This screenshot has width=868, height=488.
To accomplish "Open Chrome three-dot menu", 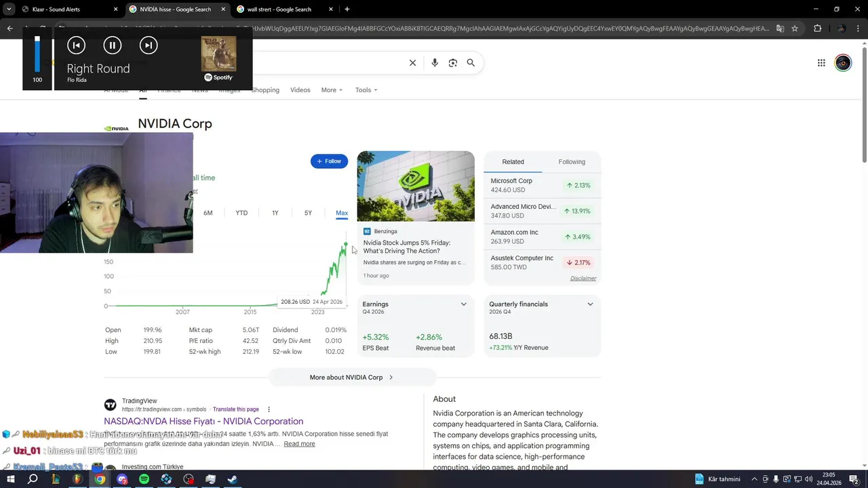I will tap(858, 28).
